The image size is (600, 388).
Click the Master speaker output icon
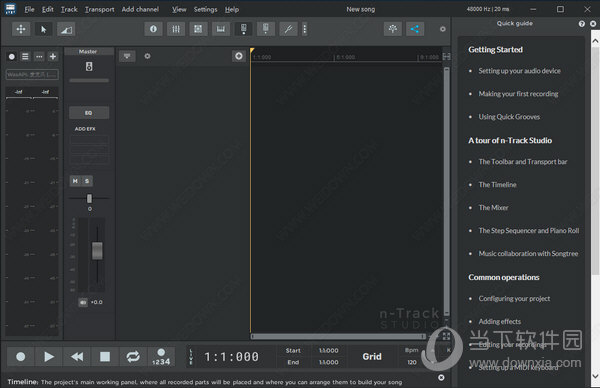coord(89,67)
